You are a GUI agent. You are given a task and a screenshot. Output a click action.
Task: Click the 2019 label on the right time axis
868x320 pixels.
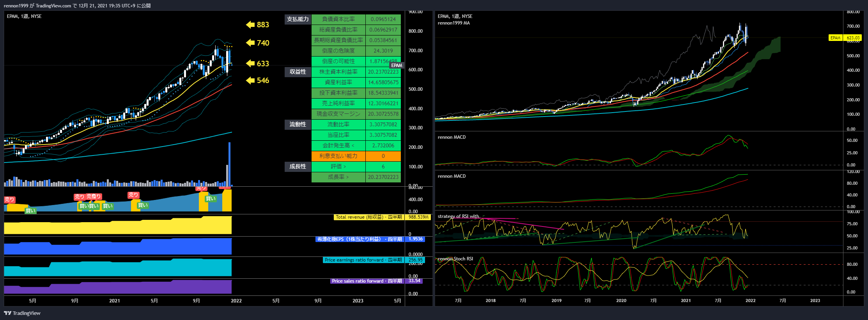click(x=556, y=301)
